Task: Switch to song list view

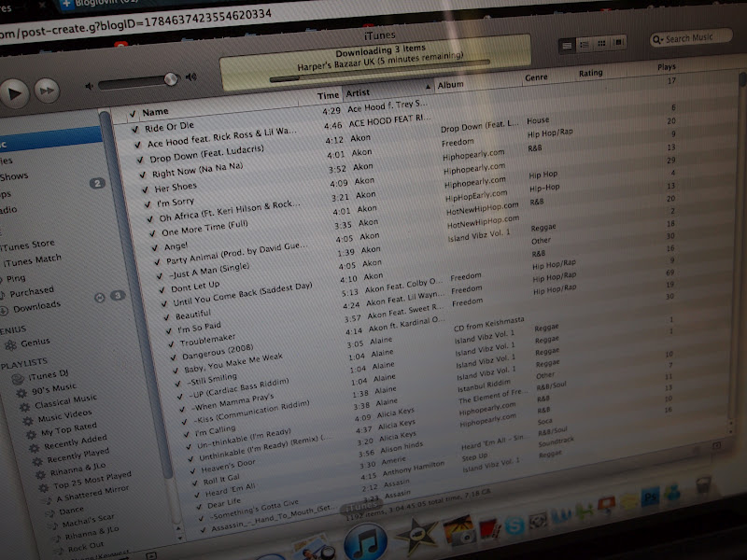Action: point(567,46)
